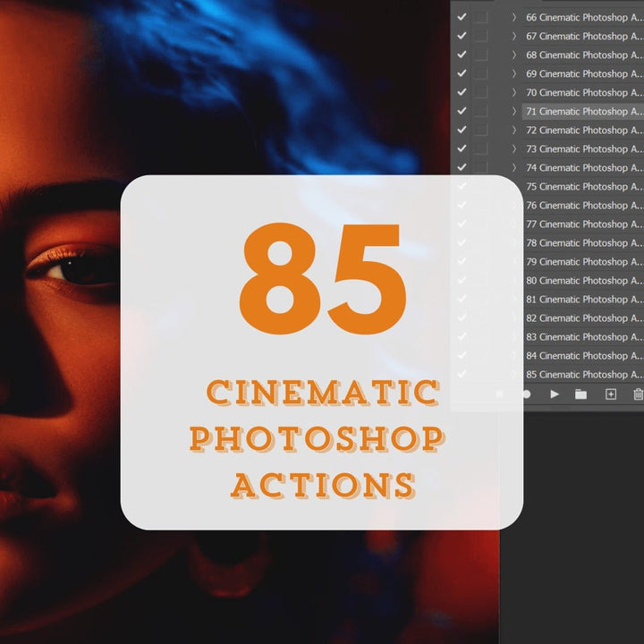Play the selected action
Screen dimensions: 644x644
tap(555, 394)
